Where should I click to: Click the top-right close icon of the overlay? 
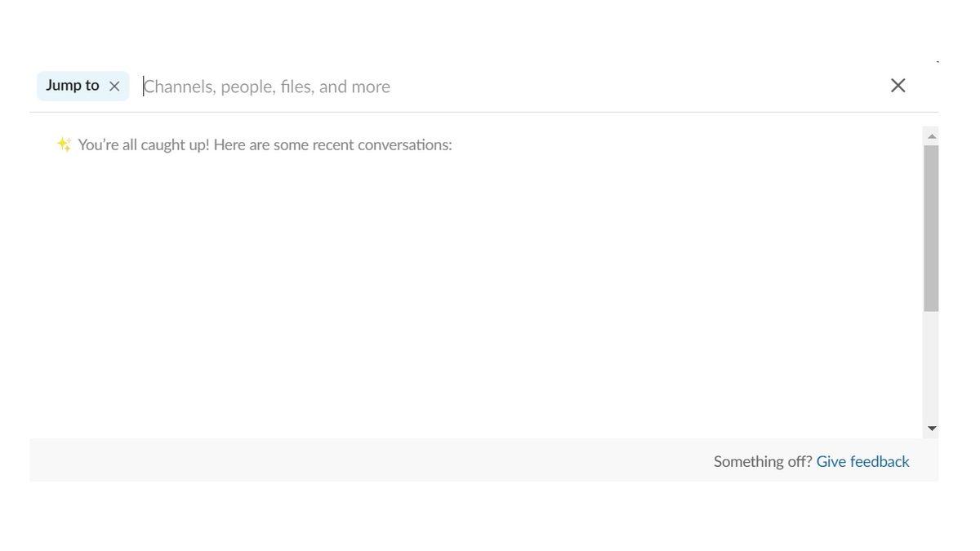pyautogui.click(x=898, y=85)
